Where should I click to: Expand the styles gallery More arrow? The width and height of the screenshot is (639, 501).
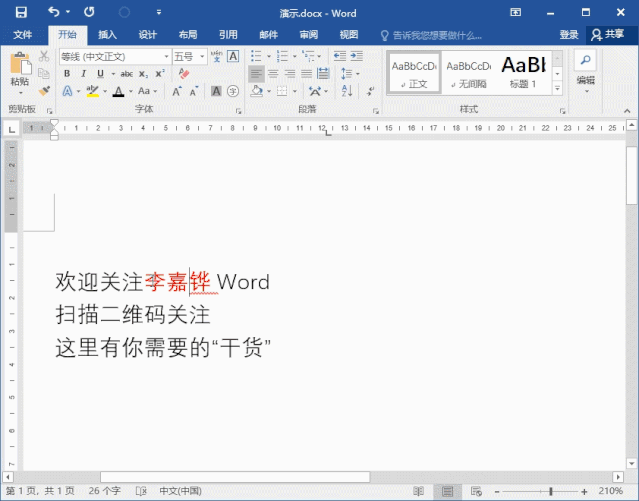click(557, 88)
